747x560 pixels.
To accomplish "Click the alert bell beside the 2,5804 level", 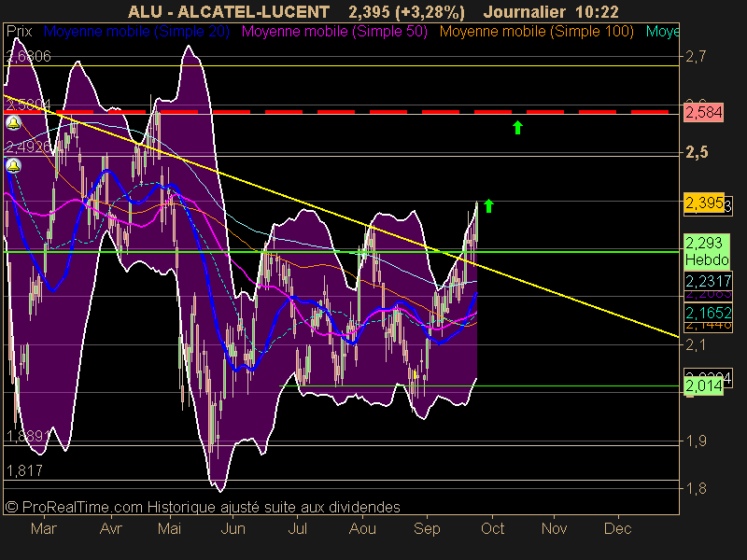I will 13,123.
